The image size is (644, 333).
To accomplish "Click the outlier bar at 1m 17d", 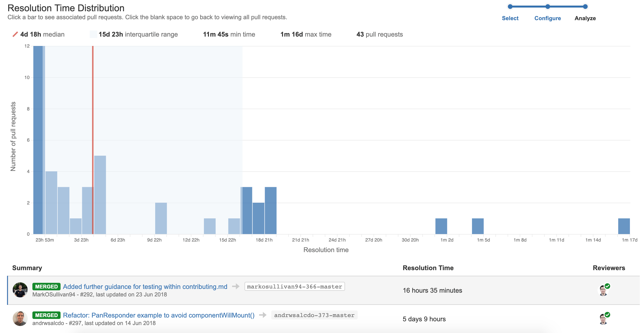I will (x=624, y=226).
